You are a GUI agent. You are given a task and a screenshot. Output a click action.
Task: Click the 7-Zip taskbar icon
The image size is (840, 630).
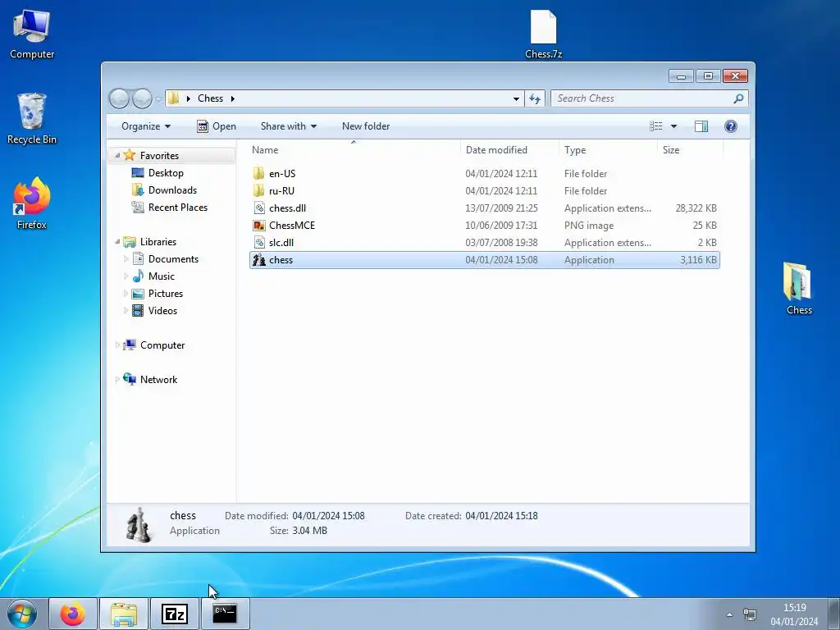175,614
